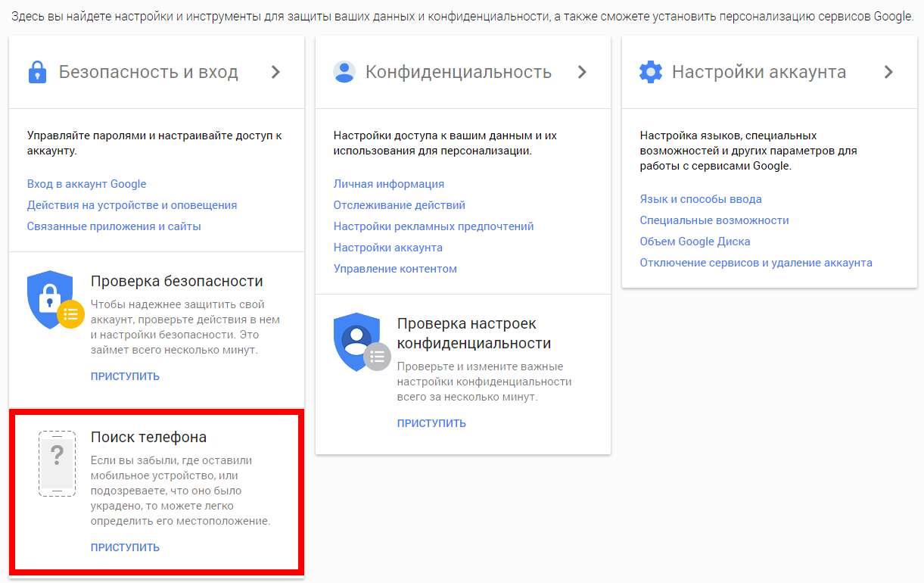
Task: Click the privacy checkup description paragraph
Action: click(x=484, y=382)
